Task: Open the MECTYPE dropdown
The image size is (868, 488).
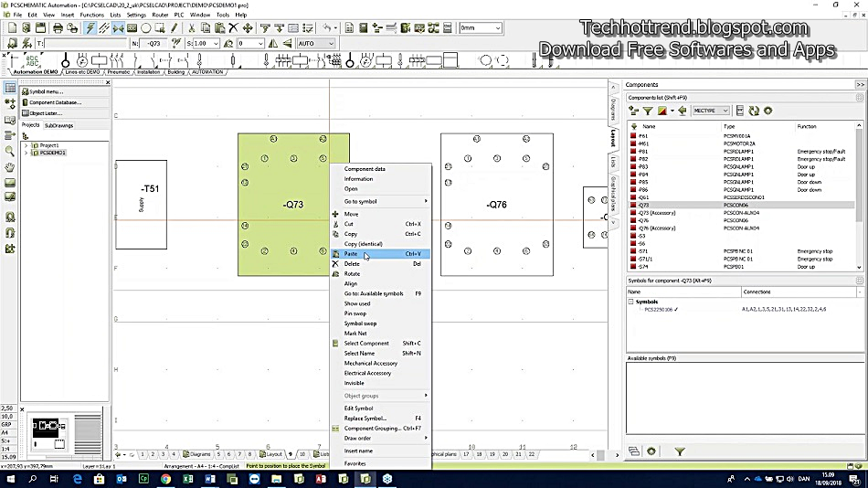Action: click(x=711, y=111)
